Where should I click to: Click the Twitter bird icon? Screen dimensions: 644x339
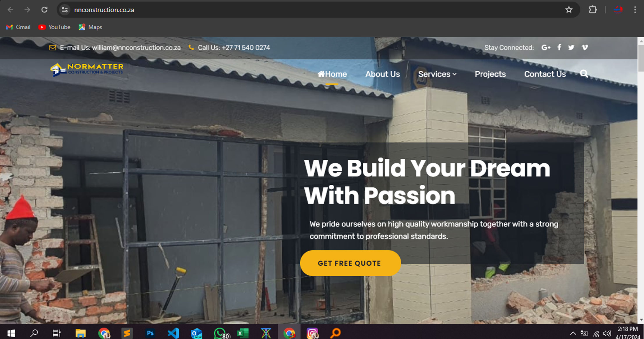(571, 47)
